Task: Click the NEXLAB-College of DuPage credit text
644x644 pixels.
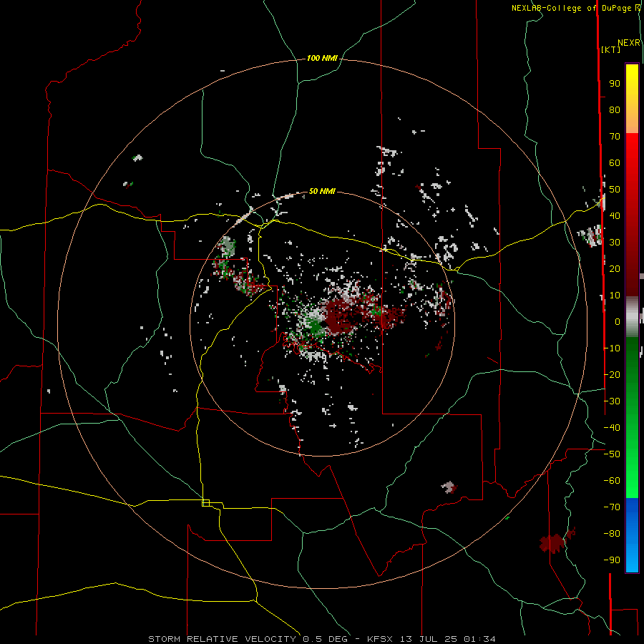Action: tap(576, 8)
